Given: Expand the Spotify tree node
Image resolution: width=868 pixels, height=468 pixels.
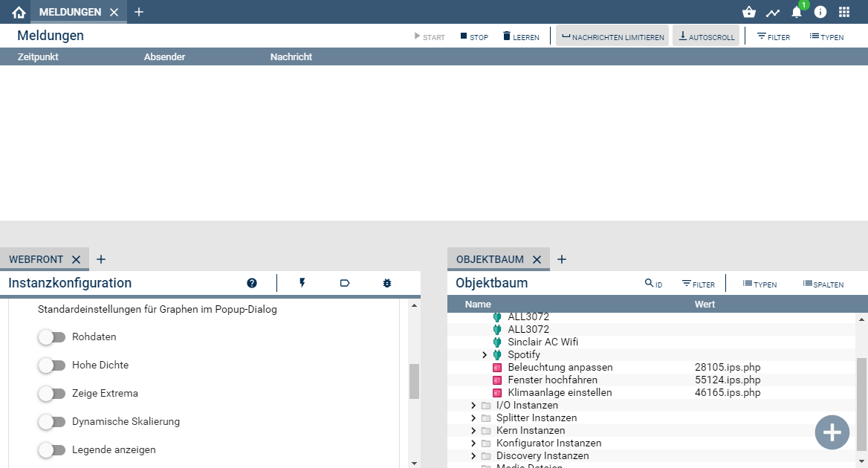Looking at the screenshot, I should pos(485,355).
